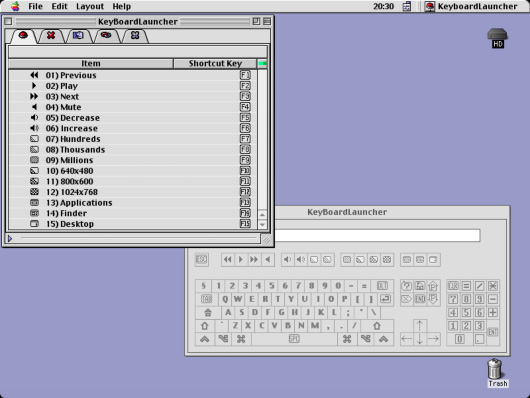
Task: Click the resolution icon beside 12) 1024x768
Action: pyautogui.click(x=34, y=192)
